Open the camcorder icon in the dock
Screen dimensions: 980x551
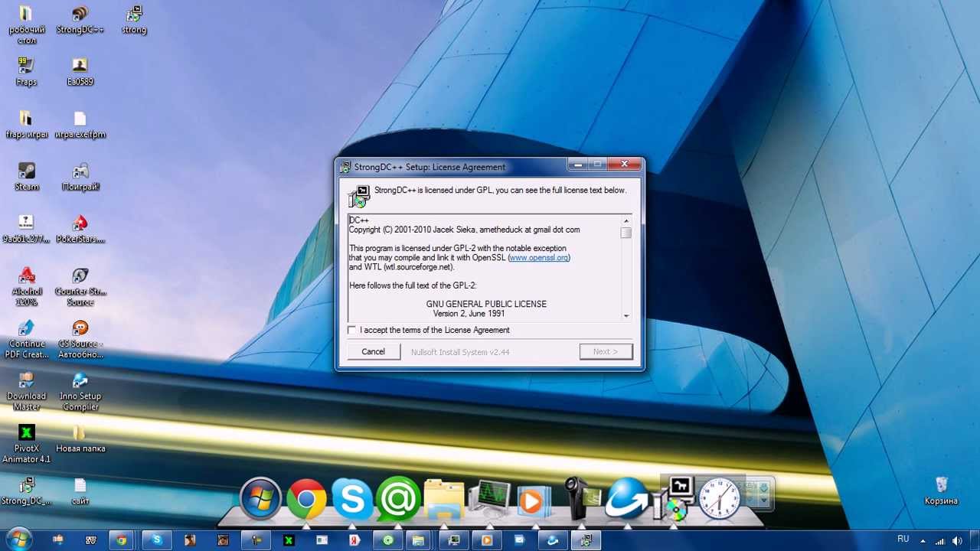(581, 498)
